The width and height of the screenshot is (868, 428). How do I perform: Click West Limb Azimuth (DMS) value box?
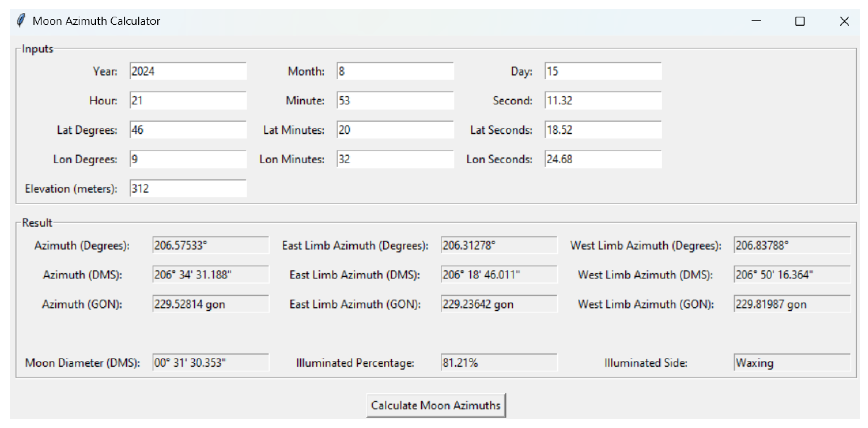coord(792,274)
